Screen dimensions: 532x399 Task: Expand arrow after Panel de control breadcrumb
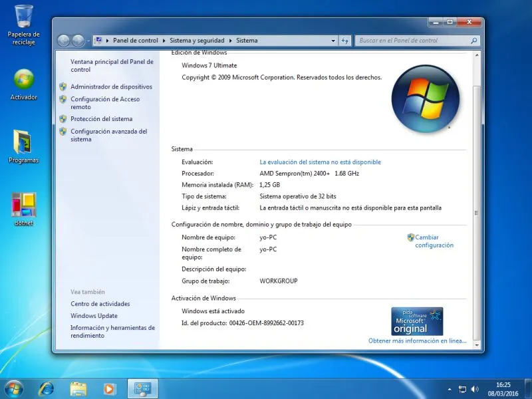coord(164,41)
